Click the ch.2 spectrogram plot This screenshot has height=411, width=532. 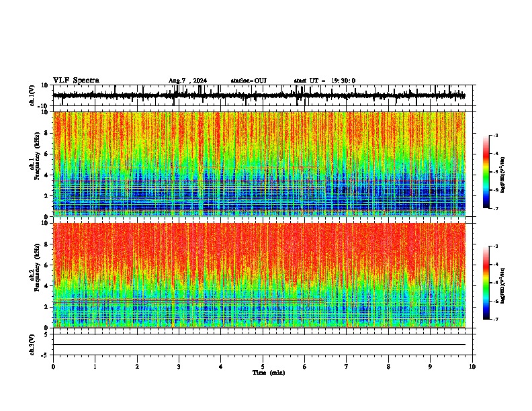coord(259,275)
